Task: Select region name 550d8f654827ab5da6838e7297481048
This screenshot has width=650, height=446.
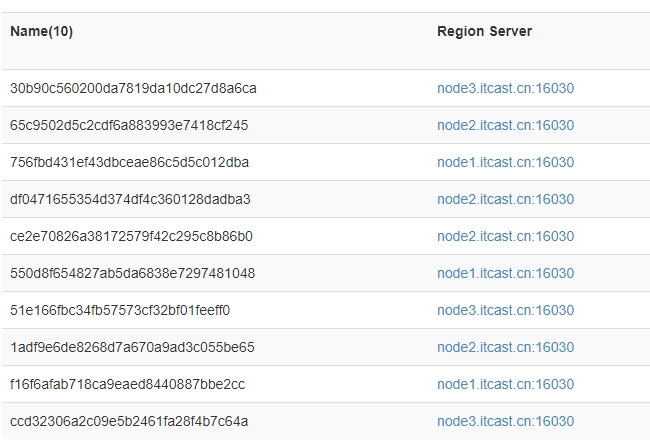Action: [x=132, y=273]
